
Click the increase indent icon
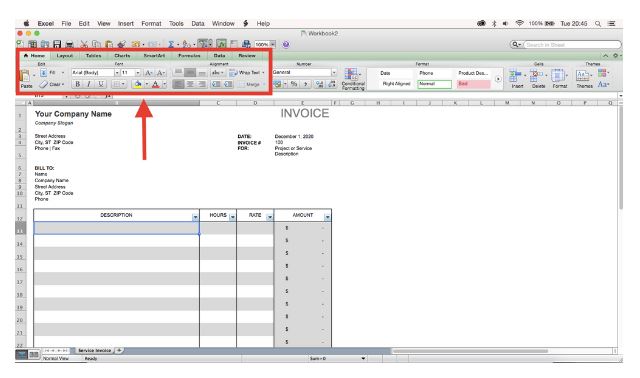pos(228,84)
